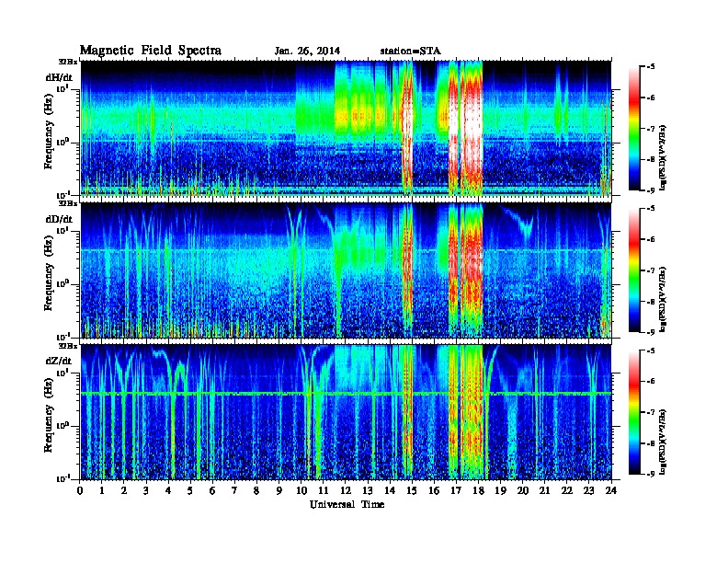Click the "station=STA" label
728x563 pixels.
click(410, 52)
